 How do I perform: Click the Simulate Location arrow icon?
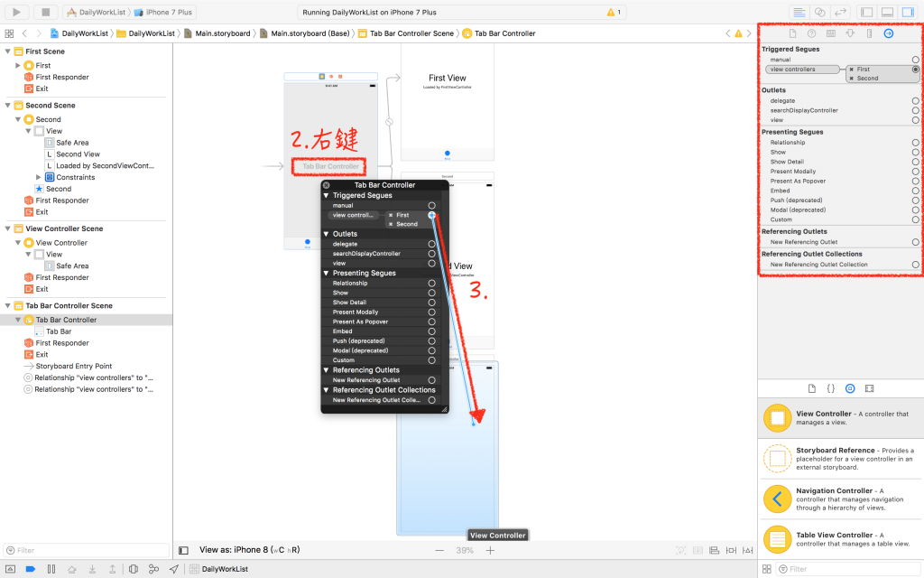click(174, 569)
